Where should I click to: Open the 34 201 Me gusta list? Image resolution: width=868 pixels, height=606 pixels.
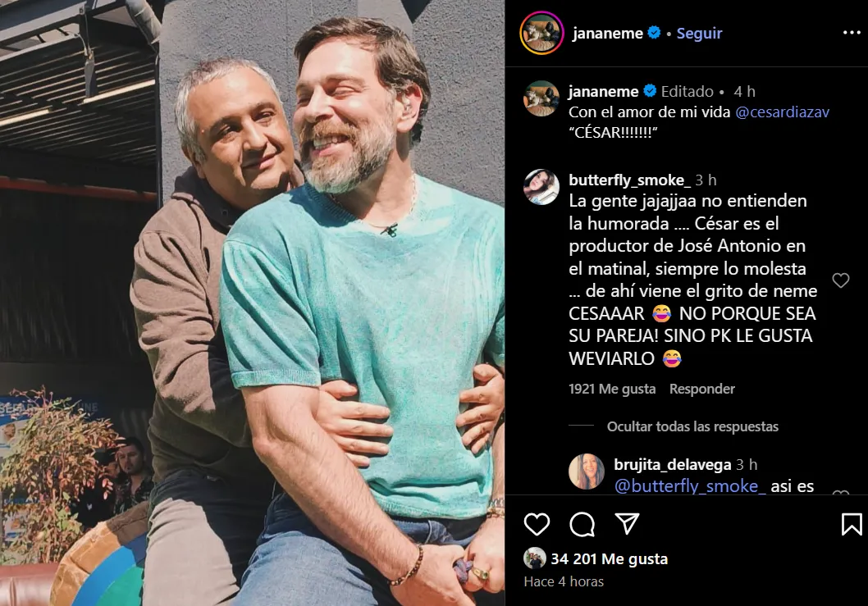pyautogui.click(x=609, y=559)
